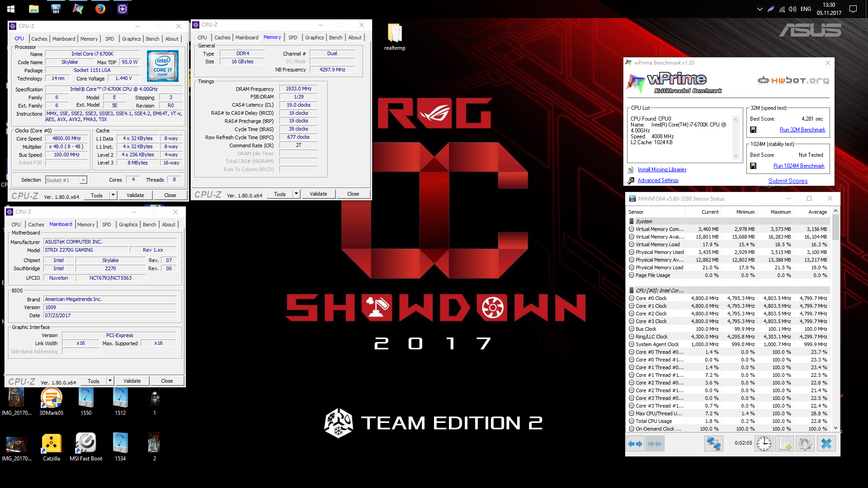Screen dimensions: 868x488
Task: Click HWiNFO scrollbar up arrow
Action: click(x=835, y=211)
